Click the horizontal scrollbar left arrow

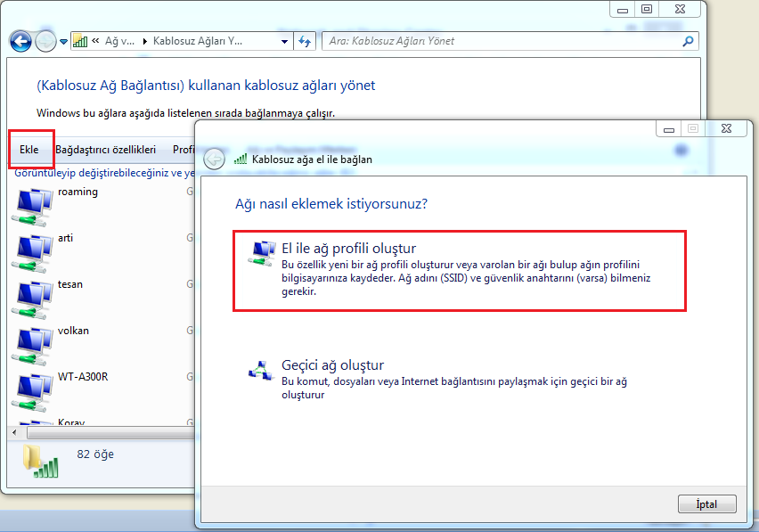(x=12, y=431)
